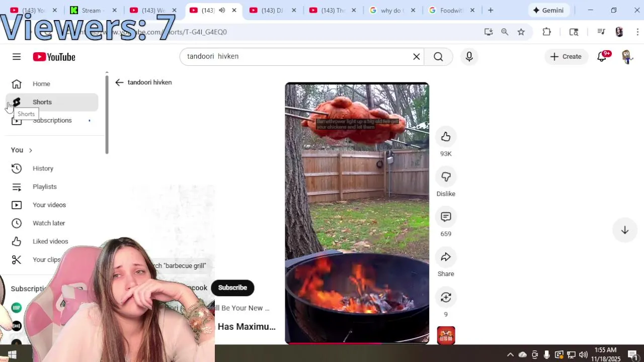Dislike the Short
Screen dimensions: 644x362
point(446,177)
